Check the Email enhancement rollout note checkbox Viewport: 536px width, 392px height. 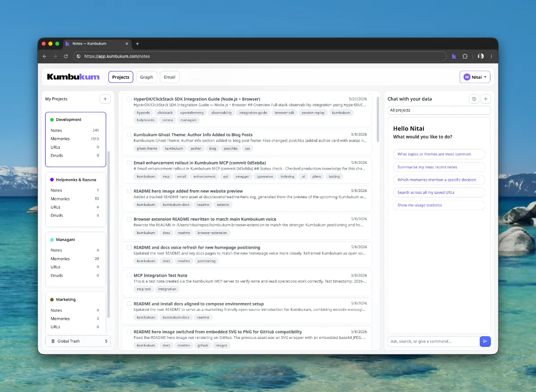pos(129,163)
